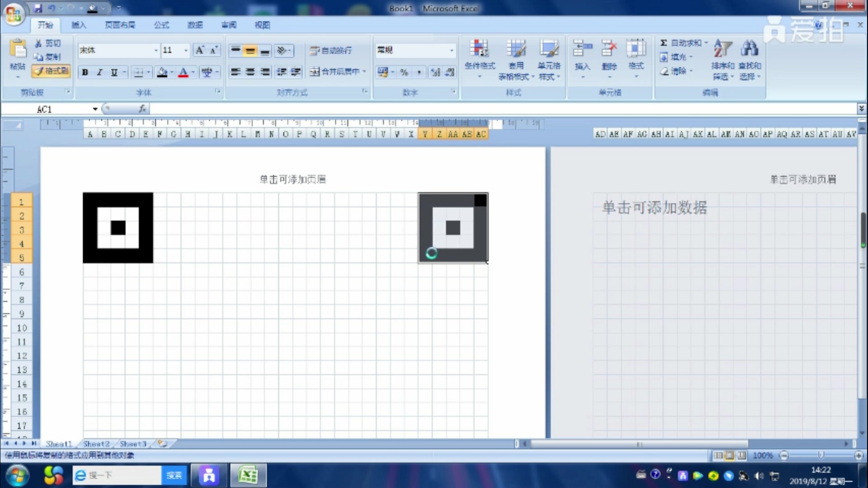This screenshot has width=868, height=488.
Task: Click Find and Select (查找和选择)
Action: click(x=750, y=59)
